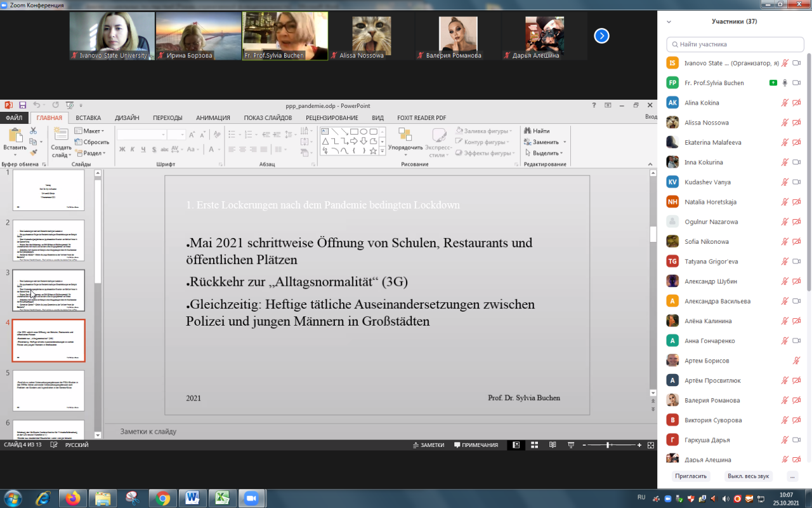Toggle the ЗАМЕТКИ notes pane in status bar

428,445
